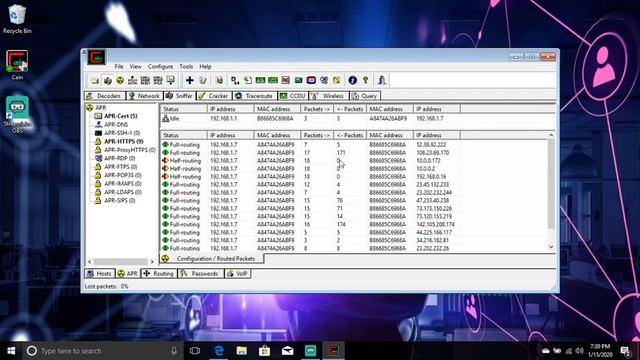Viewport: 640px width, 360px height.
Task: Switch to the Routing bottom tab
Action: coord(159,274)
